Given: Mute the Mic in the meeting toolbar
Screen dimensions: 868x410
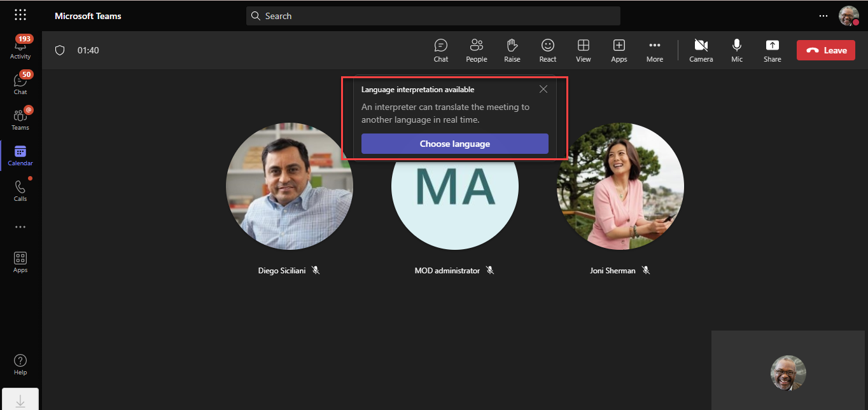Looking at the screenshot, I should [736, 50].
